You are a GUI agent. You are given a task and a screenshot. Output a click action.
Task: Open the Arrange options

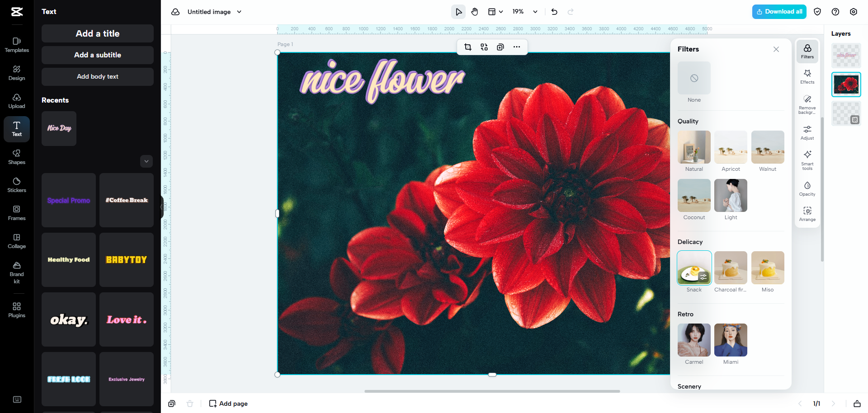pyautogui.click(x=807, y=213)
